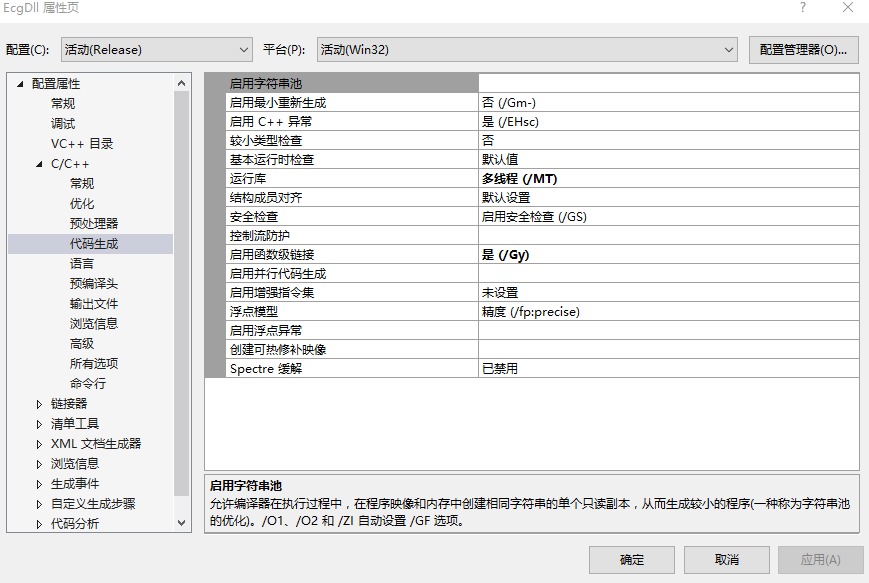The width and height of the screenshot is (869, 583).
Task: Select the 启用浮点异常 property
Action: [352, 330]
